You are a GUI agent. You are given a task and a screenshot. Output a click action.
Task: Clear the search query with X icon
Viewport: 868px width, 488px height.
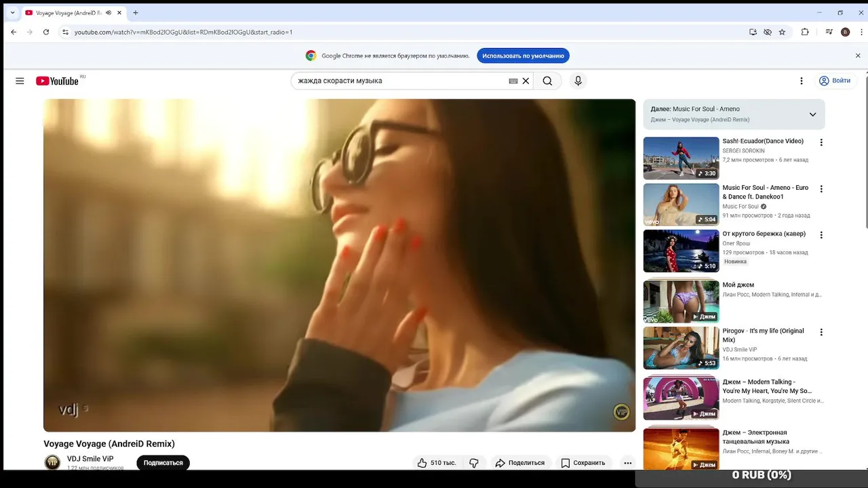(526, 81)
